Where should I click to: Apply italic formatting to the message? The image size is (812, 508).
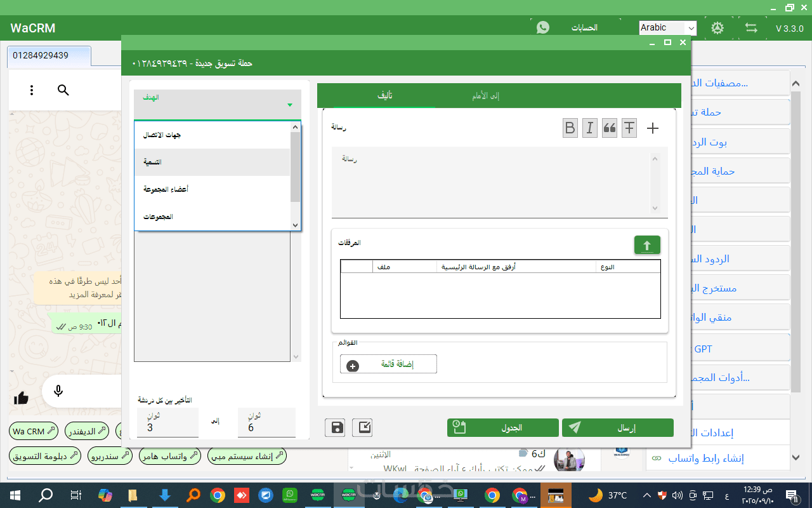tap(590, 128)
